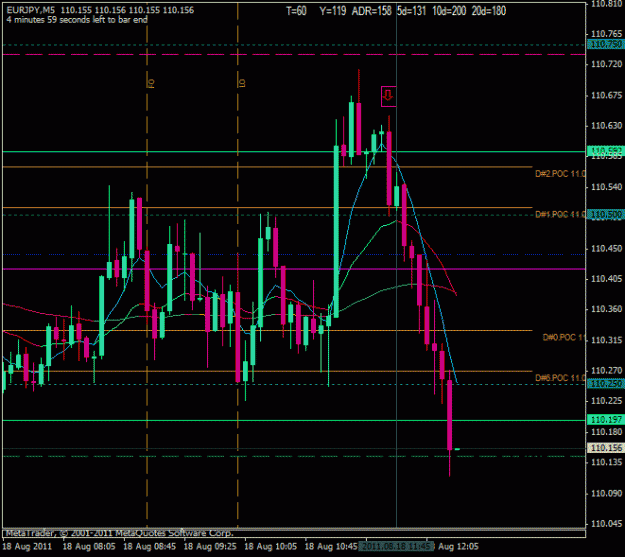Click the 110.270 price axis value
Viewport: 625px width, 557px height.
tap(606, 370)
